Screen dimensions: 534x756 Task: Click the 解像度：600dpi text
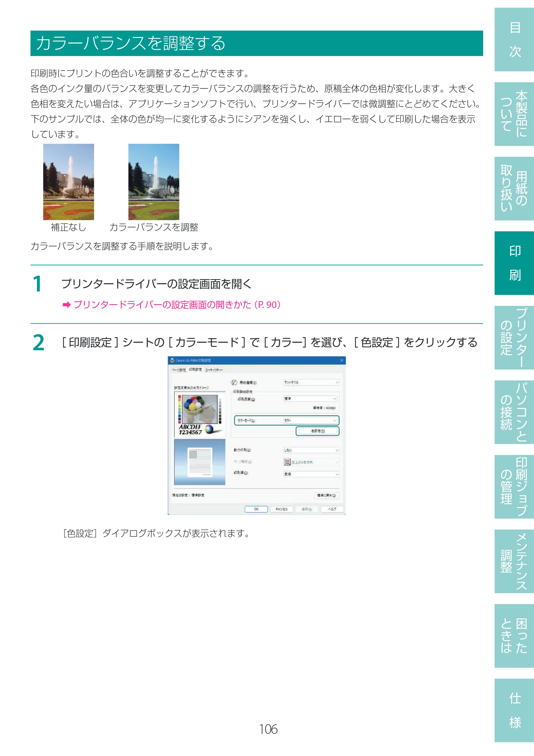(324, 408)
